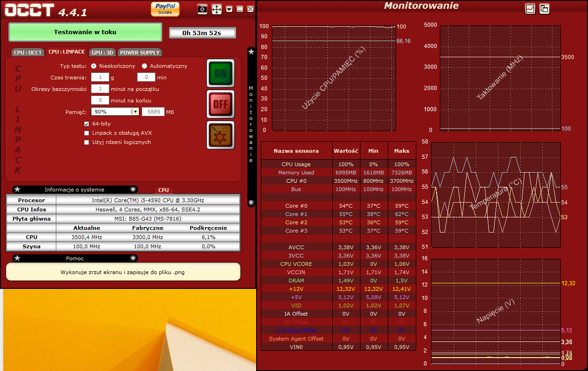Select the CPU : LINPACK tab
The width and height of the screenshot is (588, 371).
pos(67,52)
